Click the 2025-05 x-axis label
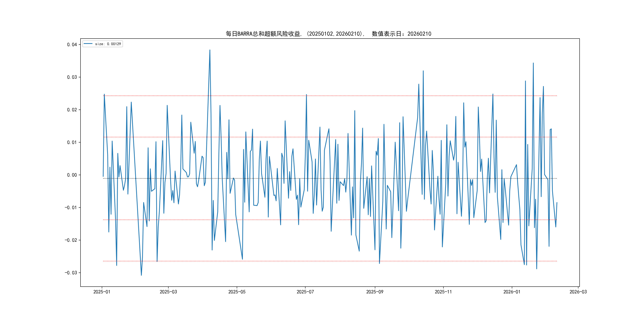 point(237,292)
